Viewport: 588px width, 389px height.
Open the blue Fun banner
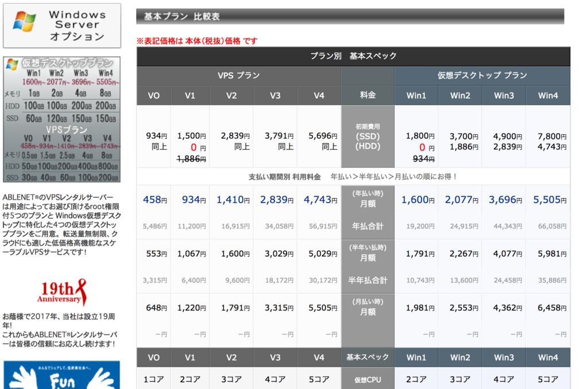point(62,375)
